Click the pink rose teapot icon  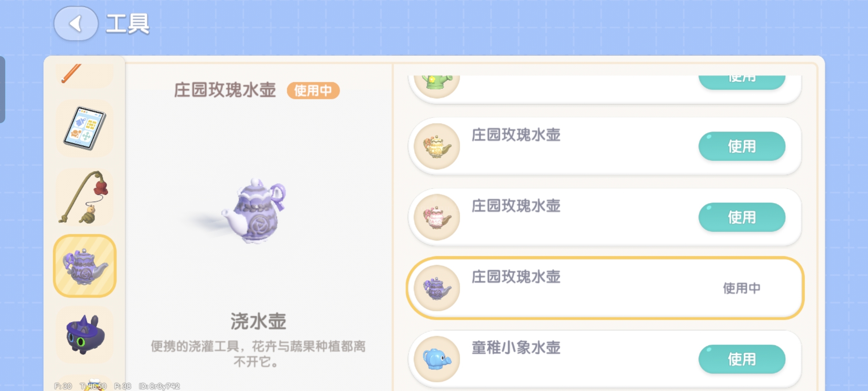coord(437,217)
